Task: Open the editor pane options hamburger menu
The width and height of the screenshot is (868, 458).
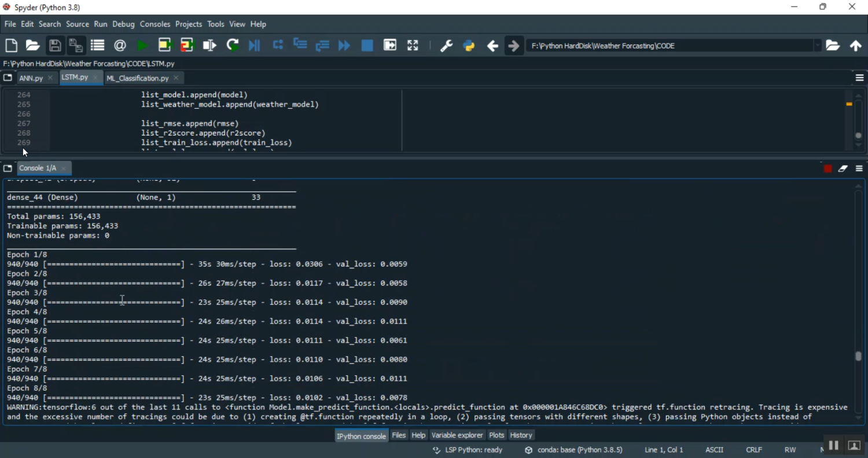Action: coord(859,78)
